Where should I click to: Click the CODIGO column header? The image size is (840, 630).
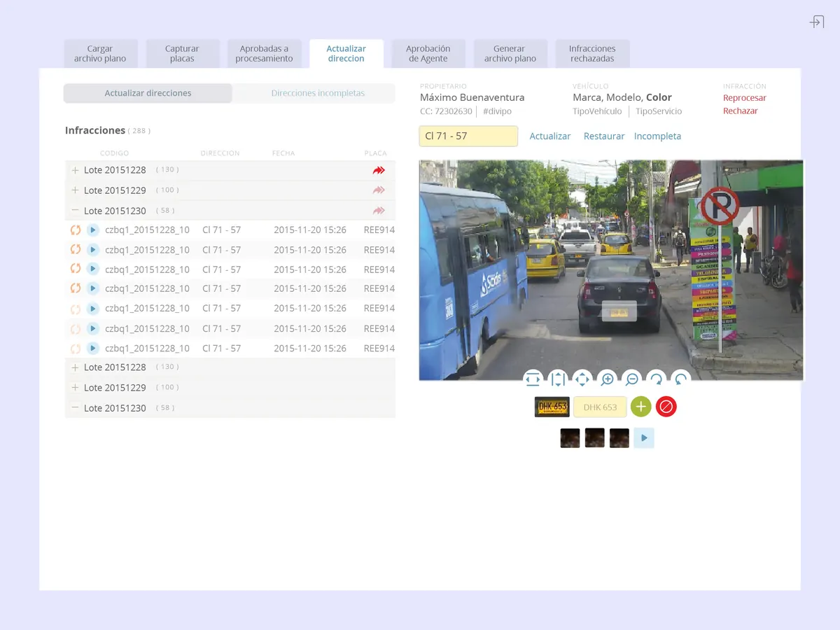(x=114, y=153)
